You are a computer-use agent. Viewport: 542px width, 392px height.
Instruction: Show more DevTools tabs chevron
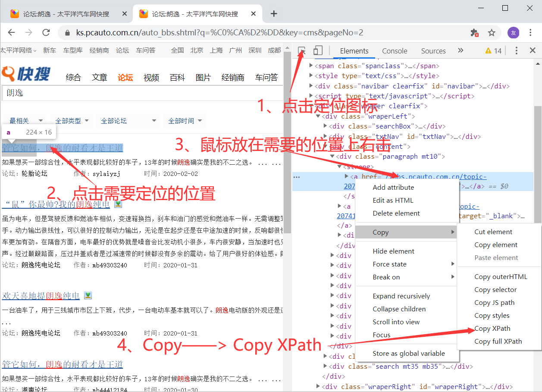461,50
